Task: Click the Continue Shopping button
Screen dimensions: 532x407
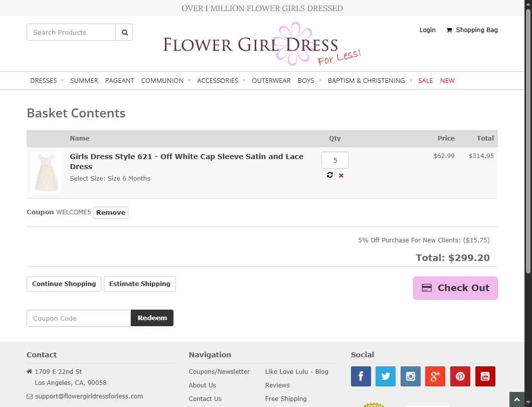Action: [x=64, y=284]
